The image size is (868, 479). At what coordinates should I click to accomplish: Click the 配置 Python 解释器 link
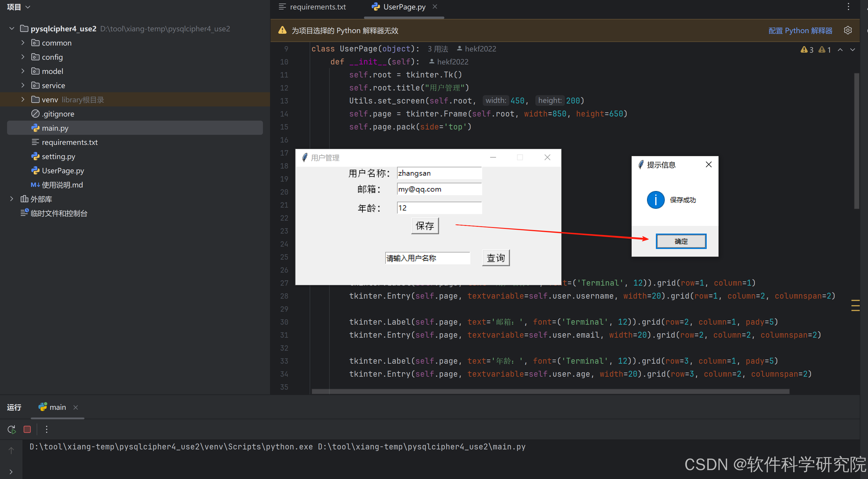800,30
